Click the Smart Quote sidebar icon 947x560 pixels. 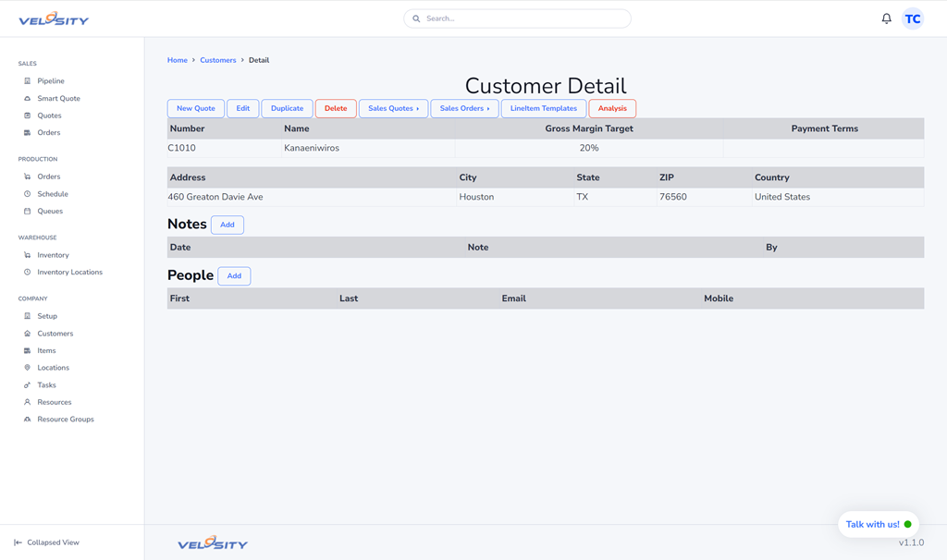click(x=27, y=98)
